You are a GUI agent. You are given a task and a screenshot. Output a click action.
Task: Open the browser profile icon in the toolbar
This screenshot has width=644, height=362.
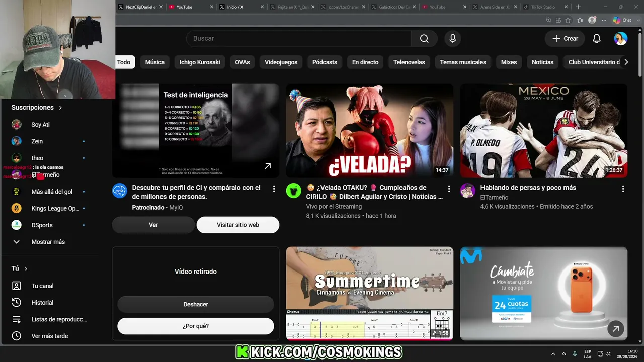[x=592, y=20]
